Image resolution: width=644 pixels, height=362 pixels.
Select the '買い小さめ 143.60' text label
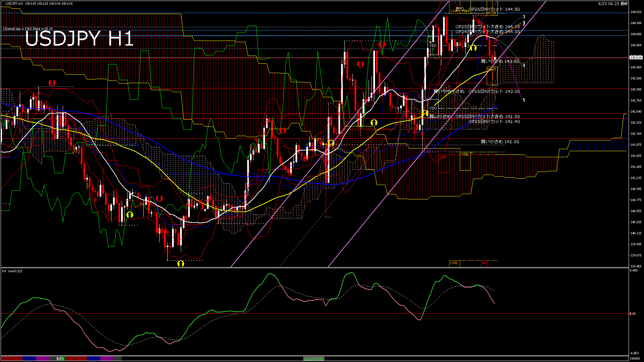tap(500, 61)
